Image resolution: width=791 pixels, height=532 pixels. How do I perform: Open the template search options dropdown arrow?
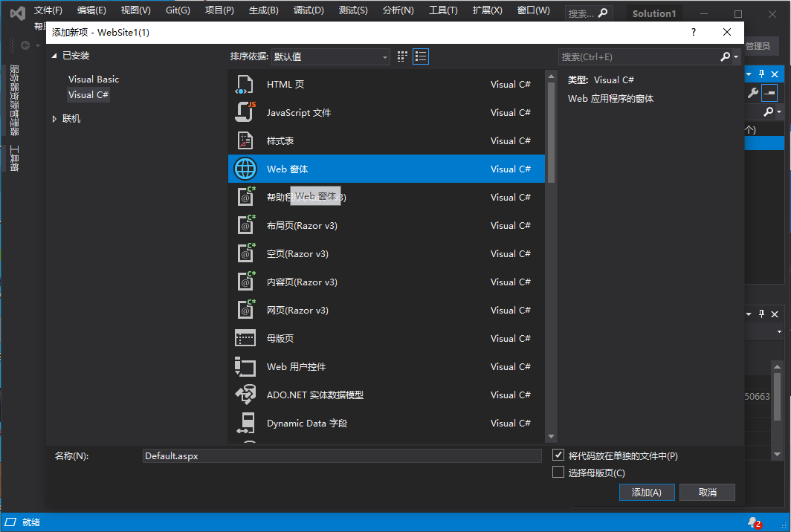coord(736,57)
